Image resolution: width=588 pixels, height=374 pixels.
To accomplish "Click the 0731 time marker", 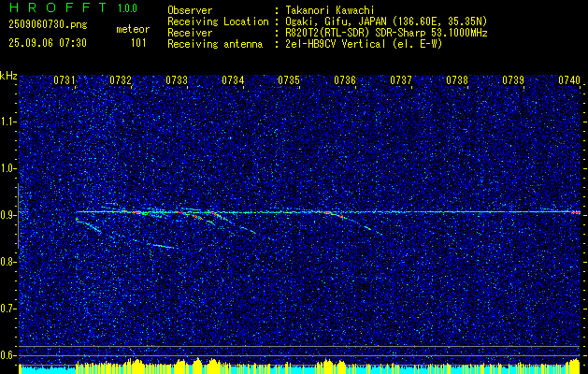I will pos(65,79).
